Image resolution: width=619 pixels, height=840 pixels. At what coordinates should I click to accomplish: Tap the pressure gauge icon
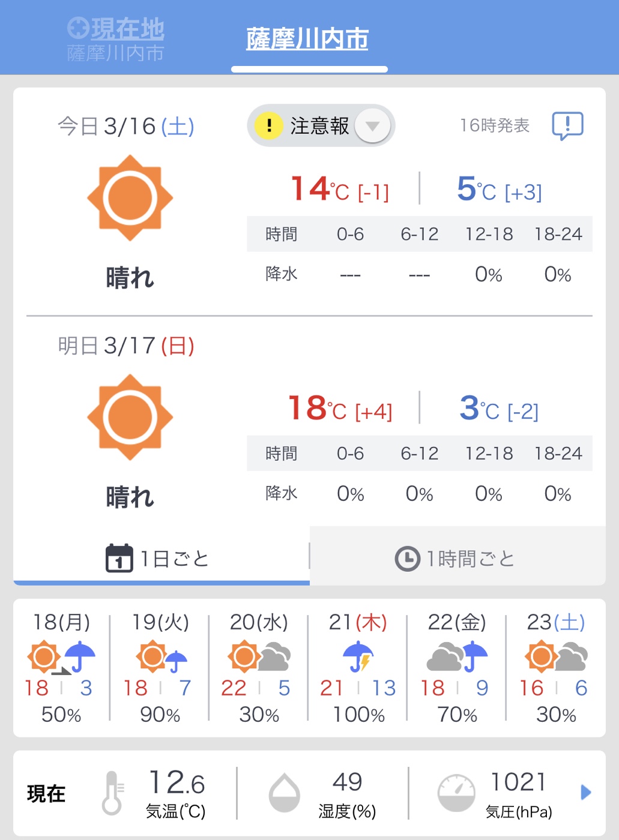[x=456, y=793]
